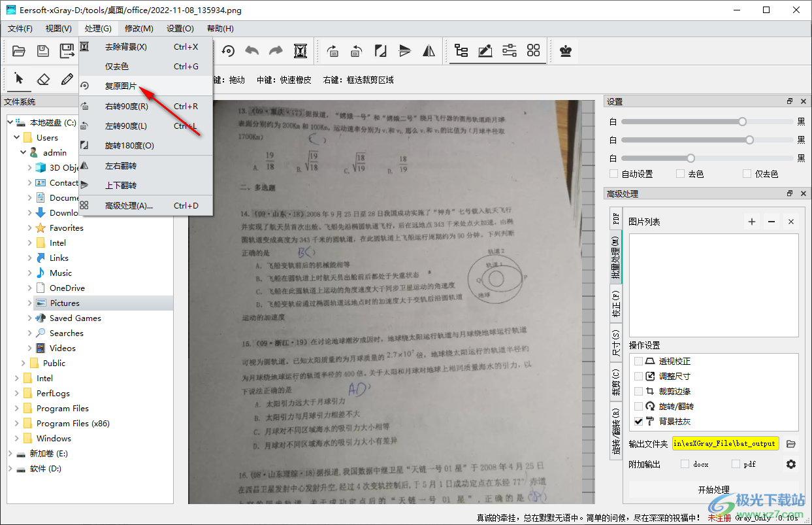812x525 pixels.
Task: Toggle the edit tools toolbar icon with pencil
Action: coord(485,50)
